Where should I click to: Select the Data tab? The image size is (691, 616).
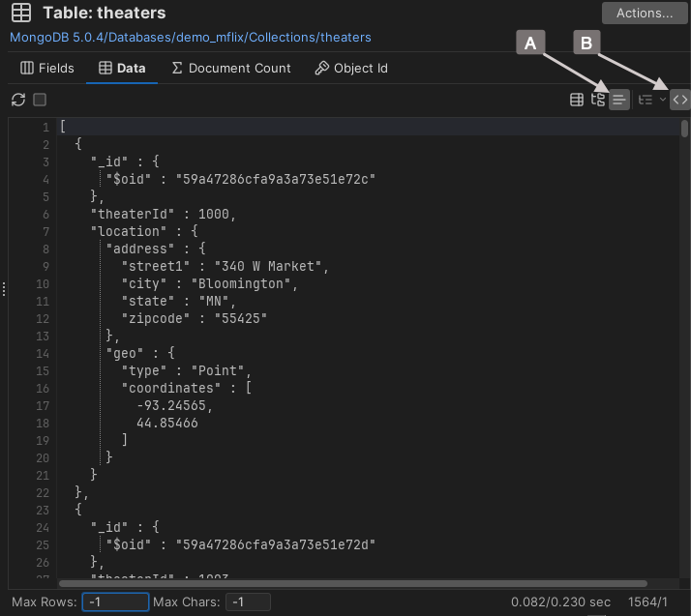122,69
